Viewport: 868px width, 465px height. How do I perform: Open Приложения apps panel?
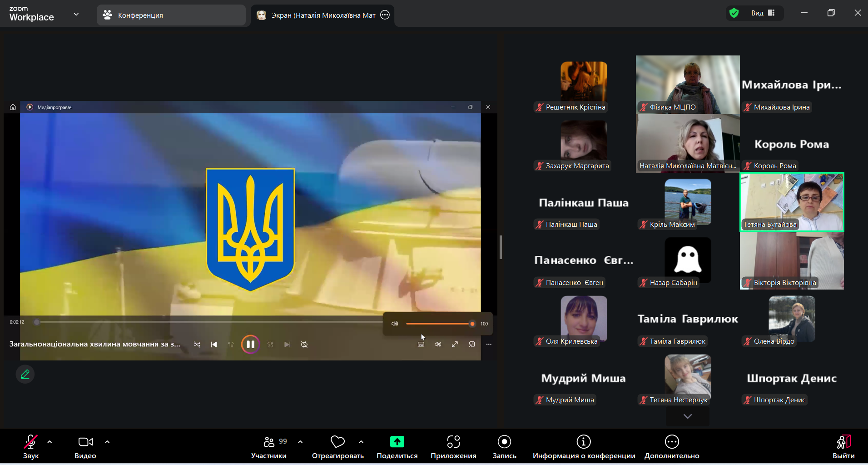pos(453,446)
